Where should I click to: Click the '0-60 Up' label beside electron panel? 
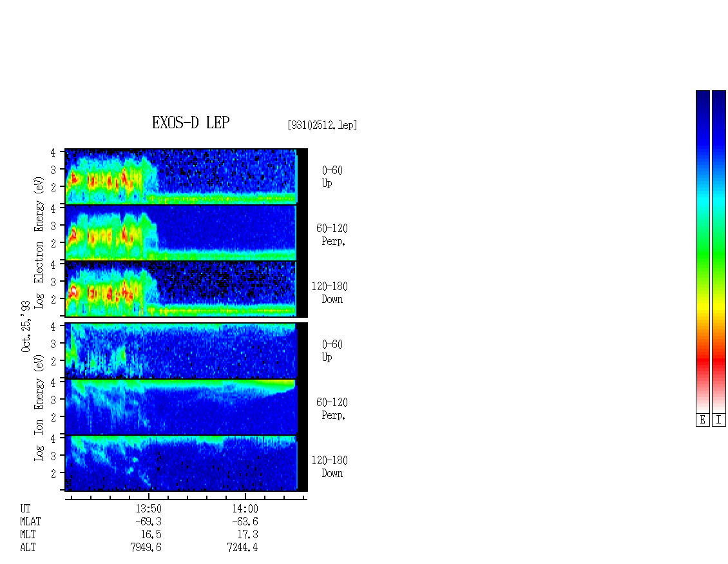point(332,177)
